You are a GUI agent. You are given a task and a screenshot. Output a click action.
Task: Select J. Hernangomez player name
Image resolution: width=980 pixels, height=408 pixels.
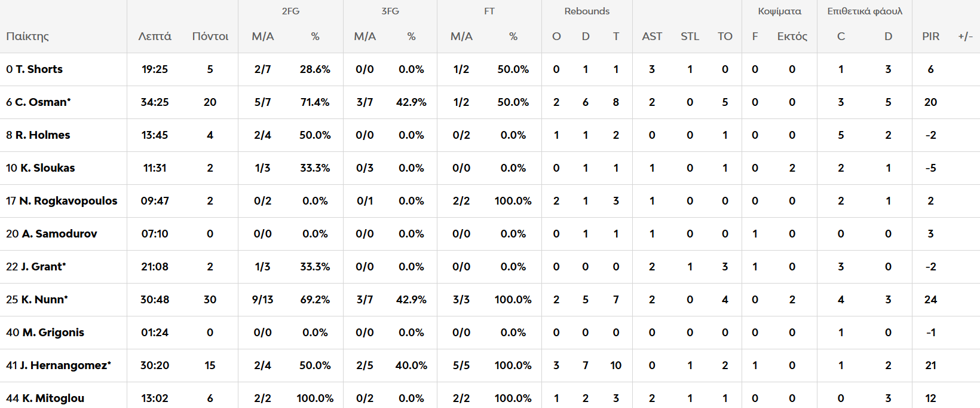[x=65, y=366]
